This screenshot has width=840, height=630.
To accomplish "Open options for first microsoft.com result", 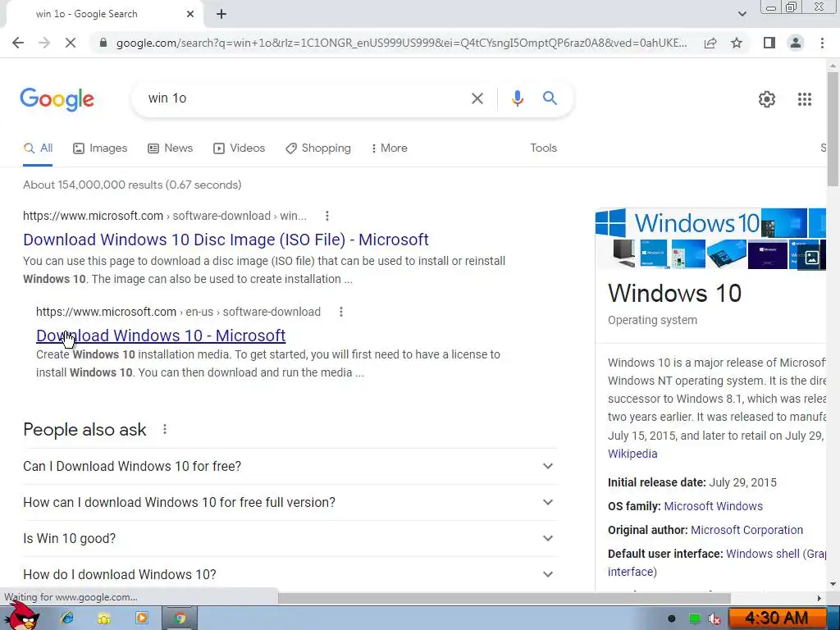I will [x=327, y=216].
